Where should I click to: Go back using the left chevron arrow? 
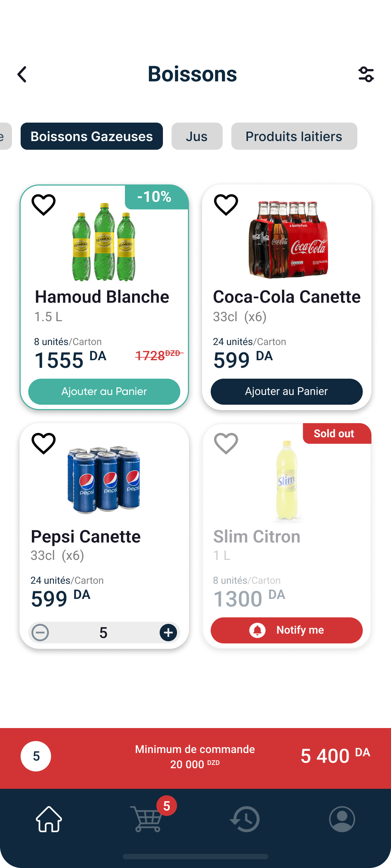point(22,75)
